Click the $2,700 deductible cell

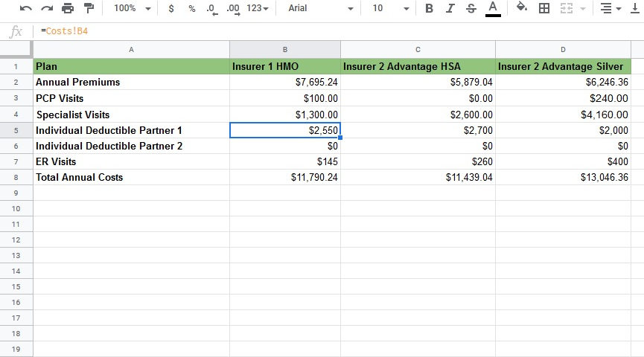pos(418,130)
